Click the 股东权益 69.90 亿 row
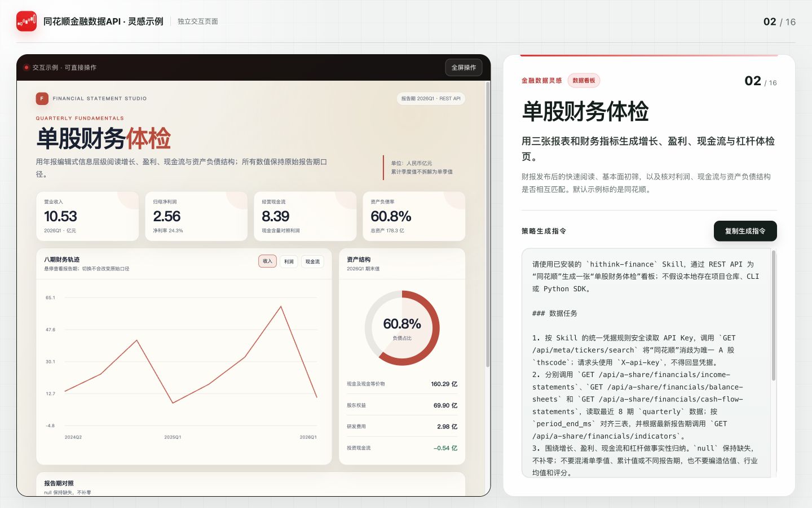This screenshot has width=812, height=508. pyautogui.click(x=402, y=405)
